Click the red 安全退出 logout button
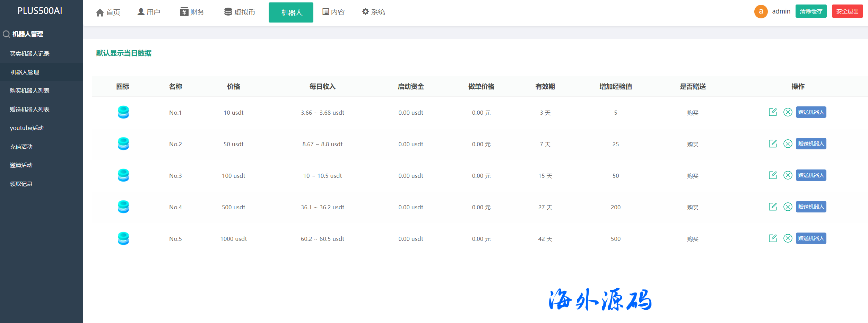The image size is (868, 323). pos(847,11)
